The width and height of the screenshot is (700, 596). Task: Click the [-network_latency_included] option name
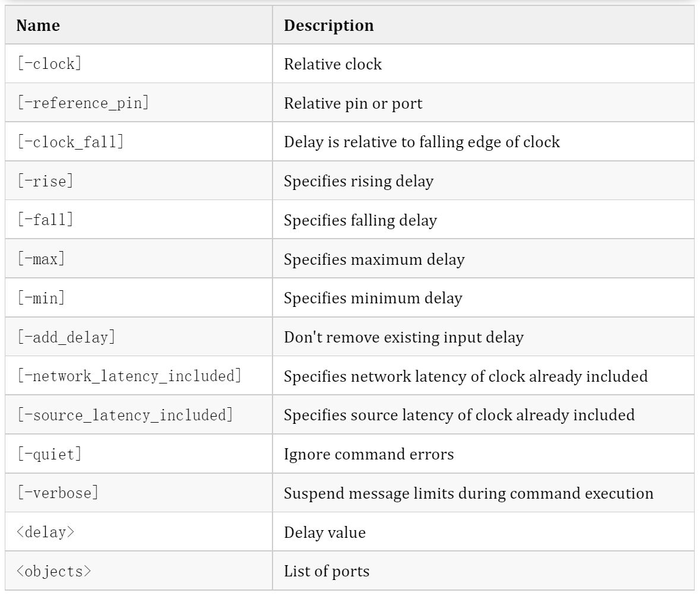click(x=129, y=376)
